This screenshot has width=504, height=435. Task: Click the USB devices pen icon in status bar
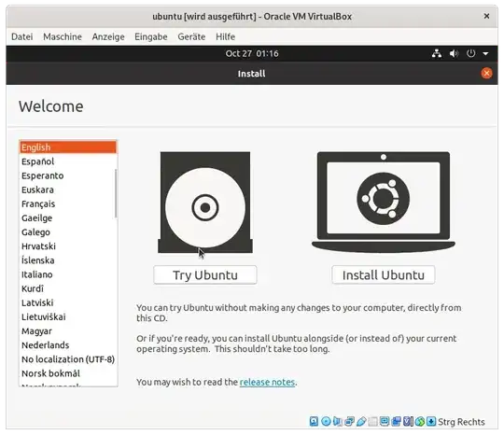tap(361, 421)
